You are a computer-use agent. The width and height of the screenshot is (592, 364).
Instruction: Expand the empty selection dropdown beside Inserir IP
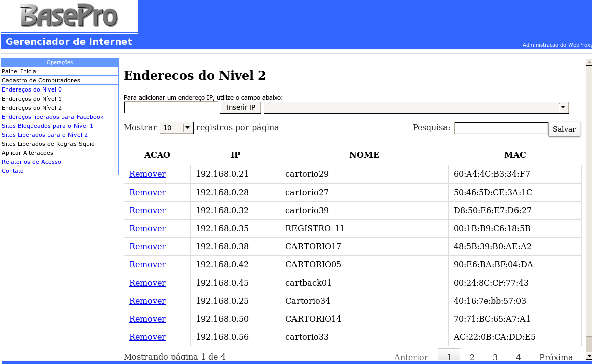(563, 107)
